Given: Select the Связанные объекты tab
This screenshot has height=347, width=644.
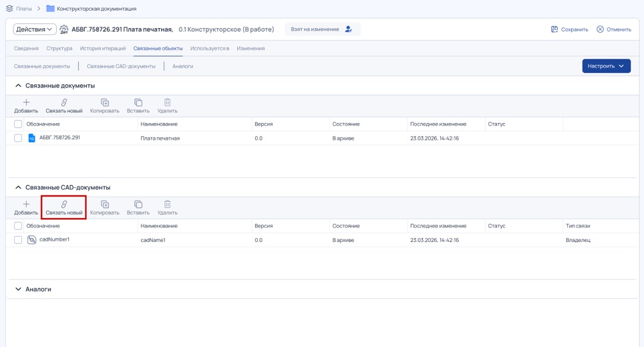Looking at the screenshot, I should point(158,48).
